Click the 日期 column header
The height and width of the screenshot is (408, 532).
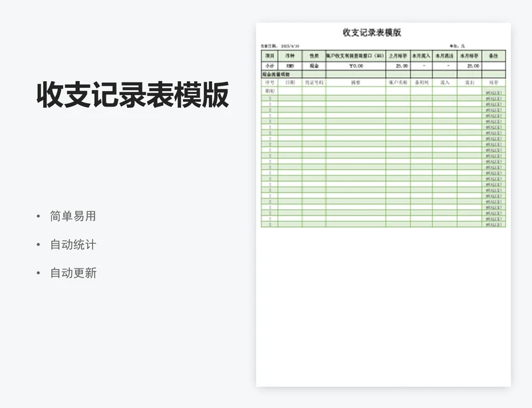[290, 83]
